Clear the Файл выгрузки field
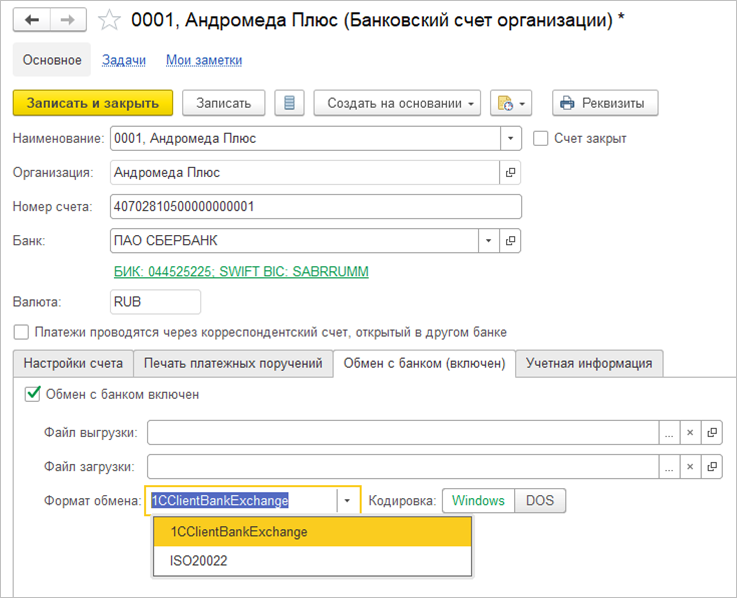This screenshot has height=598, width=737. pos(690,432)
